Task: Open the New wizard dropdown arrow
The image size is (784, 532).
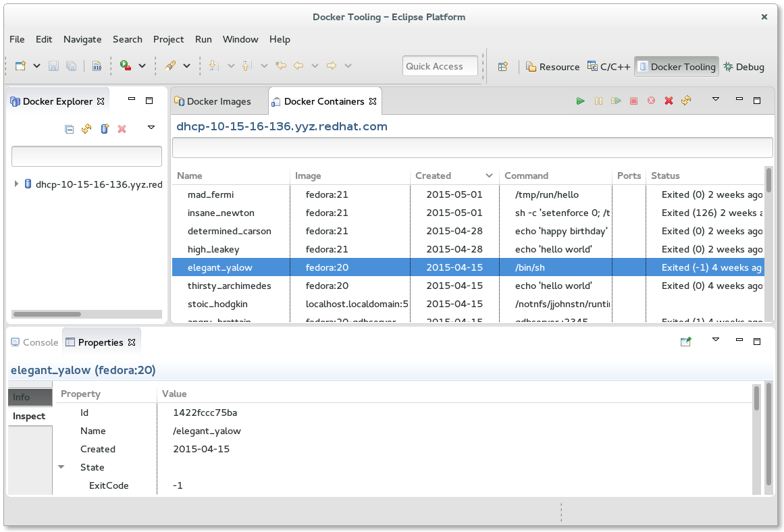Action: tap(36, 65)
